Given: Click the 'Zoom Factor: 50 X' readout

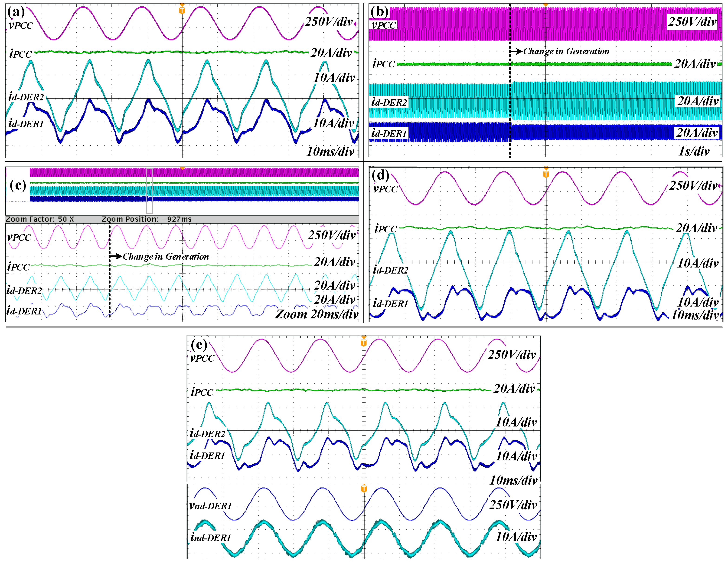Looking at the screenshot, I should tap(40, 219).
